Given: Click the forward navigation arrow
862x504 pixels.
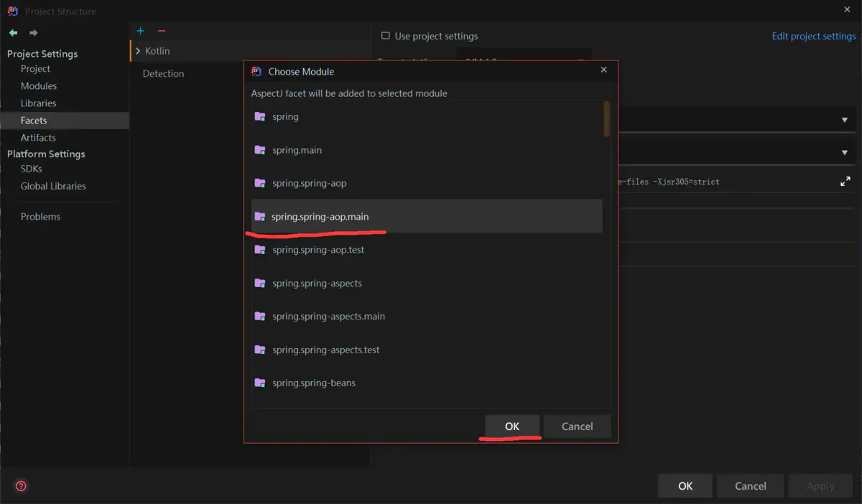Looking at the screenshot, I should pos(33,33).
